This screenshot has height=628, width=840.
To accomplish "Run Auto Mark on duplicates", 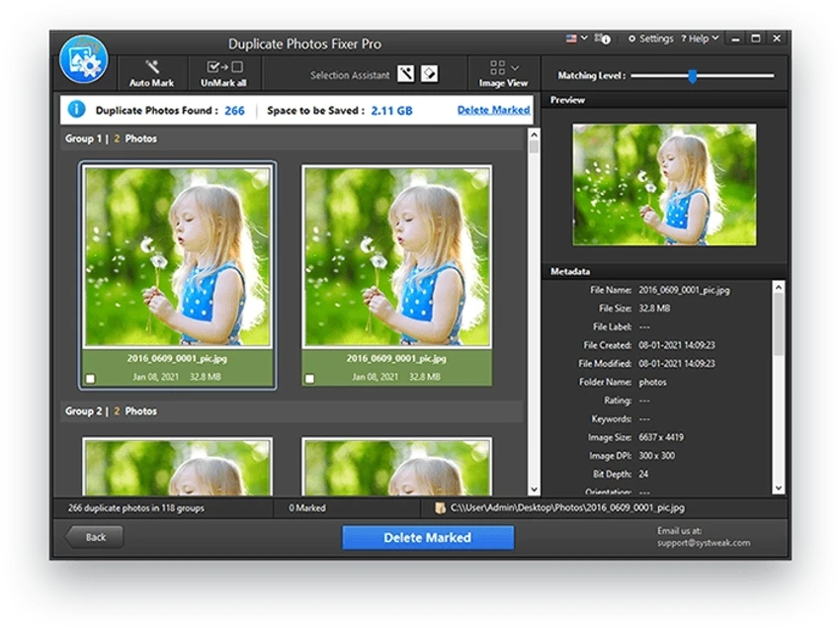I will [151, 73].
